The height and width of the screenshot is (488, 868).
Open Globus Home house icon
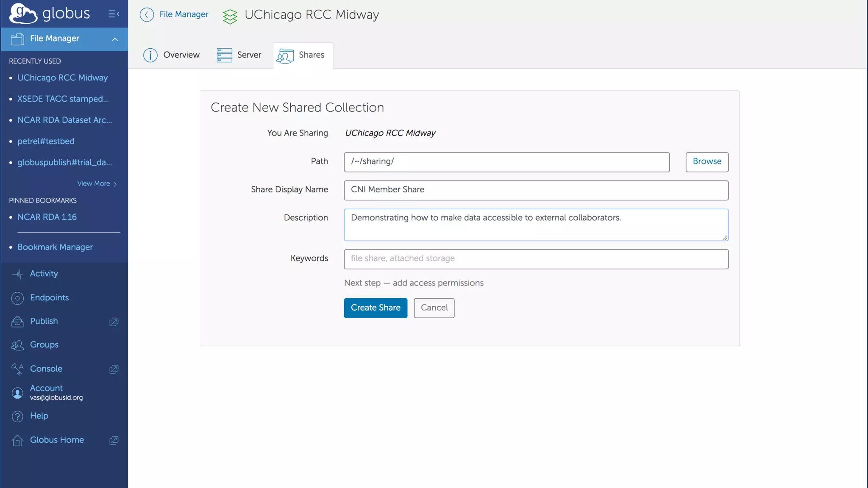pos(17,440)
